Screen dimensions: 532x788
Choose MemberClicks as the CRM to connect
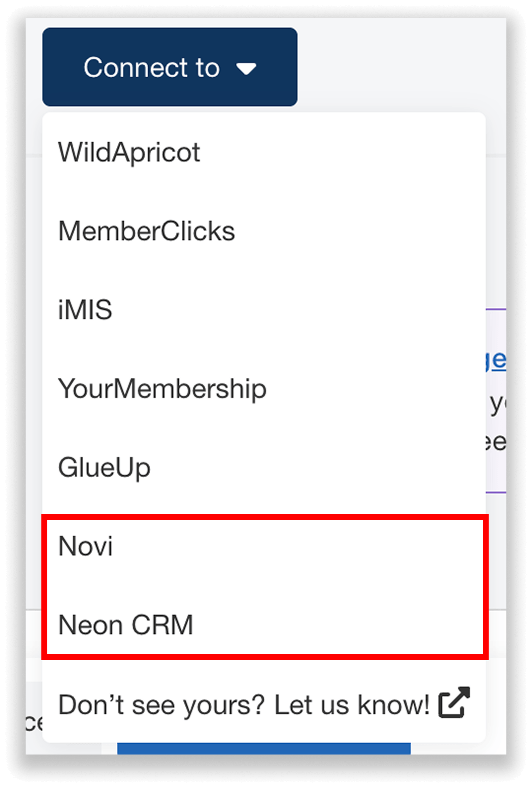[147, 230]
